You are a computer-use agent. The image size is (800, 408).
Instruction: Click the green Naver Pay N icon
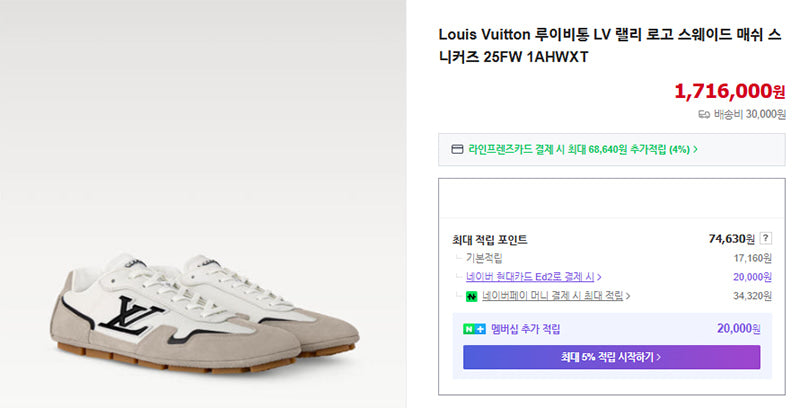(x=471, y=296)
